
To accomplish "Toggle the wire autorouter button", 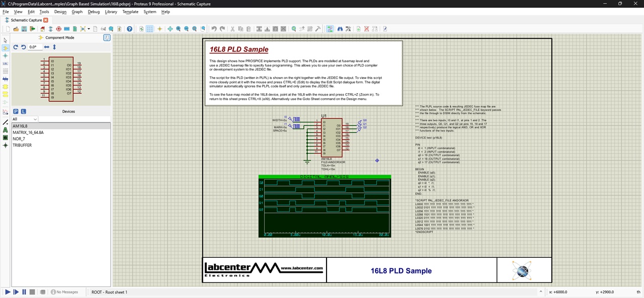I will pos(330,29).
